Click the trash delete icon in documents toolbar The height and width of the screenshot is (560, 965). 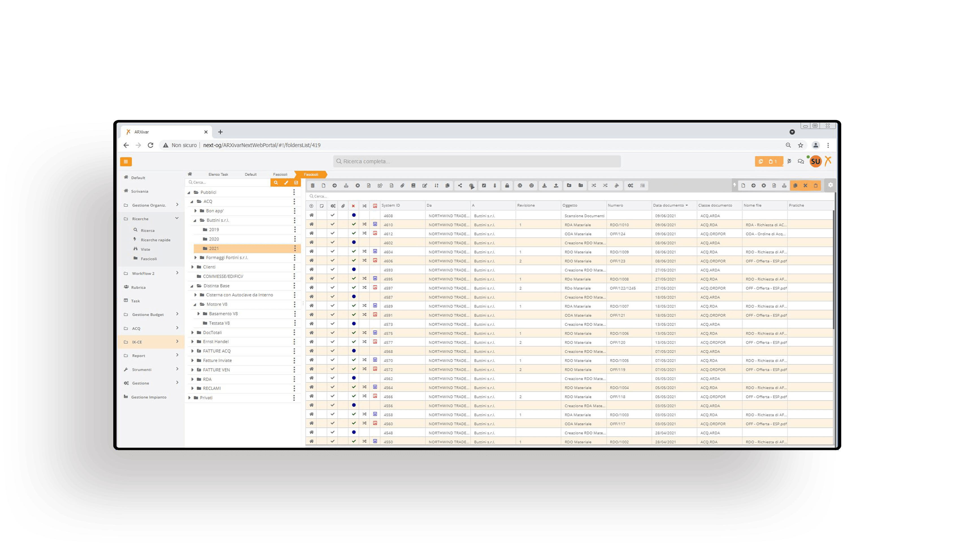tap(312, 186)
